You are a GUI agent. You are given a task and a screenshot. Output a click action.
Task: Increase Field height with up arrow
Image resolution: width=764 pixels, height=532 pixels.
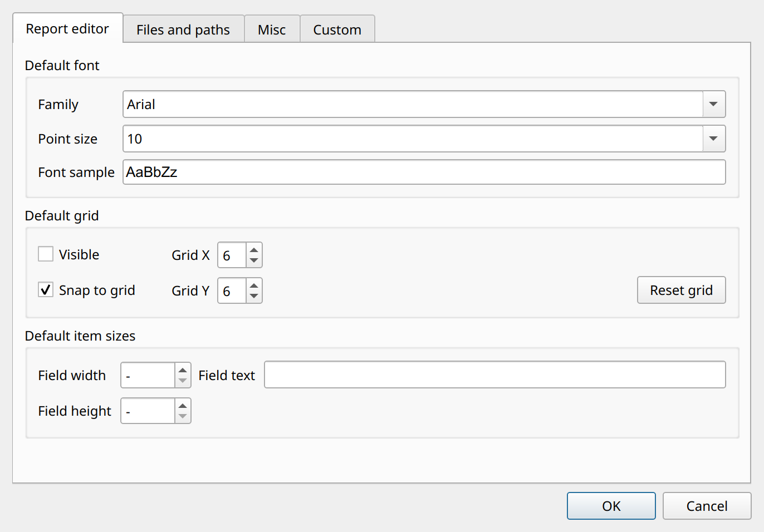(183, 405)
